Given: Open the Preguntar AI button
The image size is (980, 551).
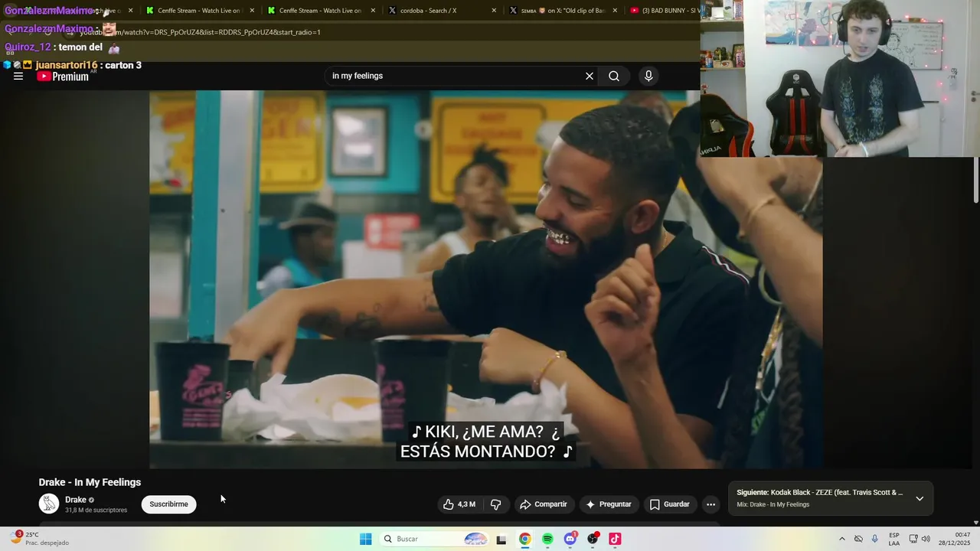Looking at the screenshot, I should coord(609,504).
